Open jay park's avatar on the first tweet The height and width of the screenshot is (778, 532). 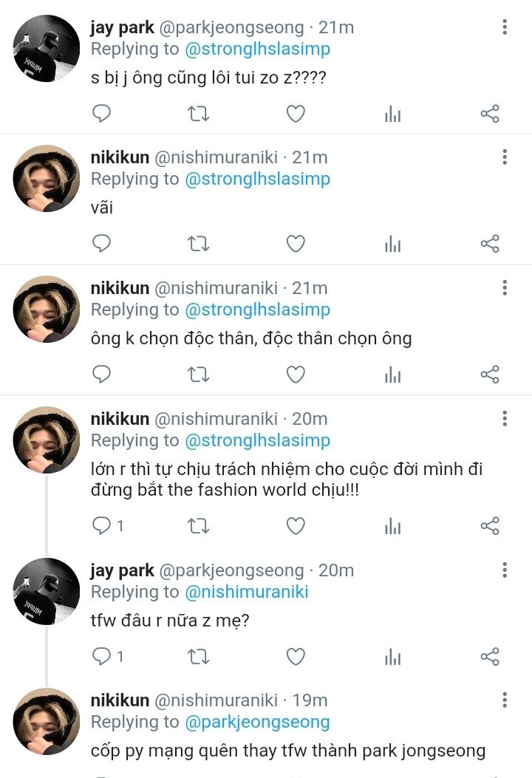pos(47,48)
